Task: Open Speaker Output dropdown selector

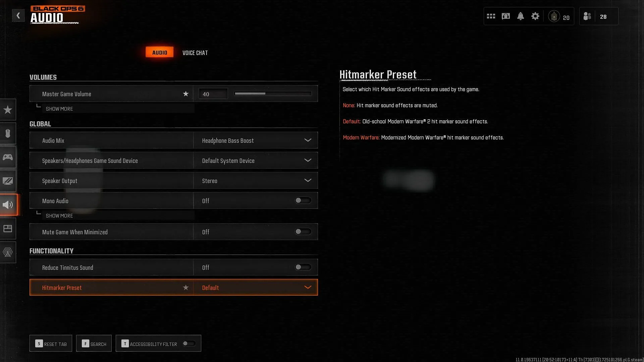Action: pyautogui.click(x=307, y=180)
